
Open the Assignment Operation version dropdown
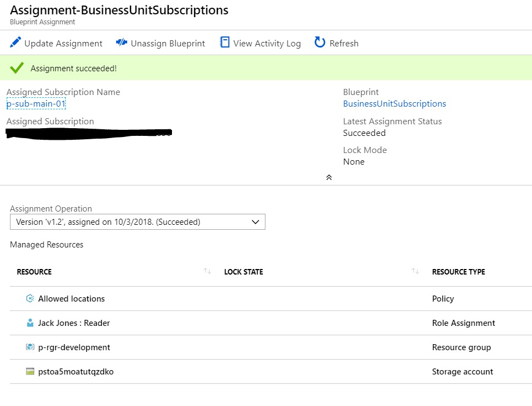point(138,222)
